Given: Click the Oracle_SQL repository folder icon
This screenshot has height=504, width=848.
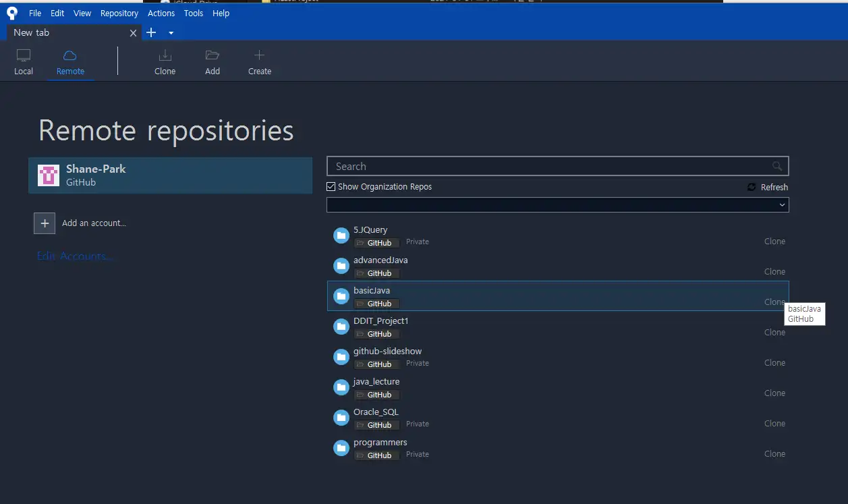Looking at the screenshot, I should 341,418.
